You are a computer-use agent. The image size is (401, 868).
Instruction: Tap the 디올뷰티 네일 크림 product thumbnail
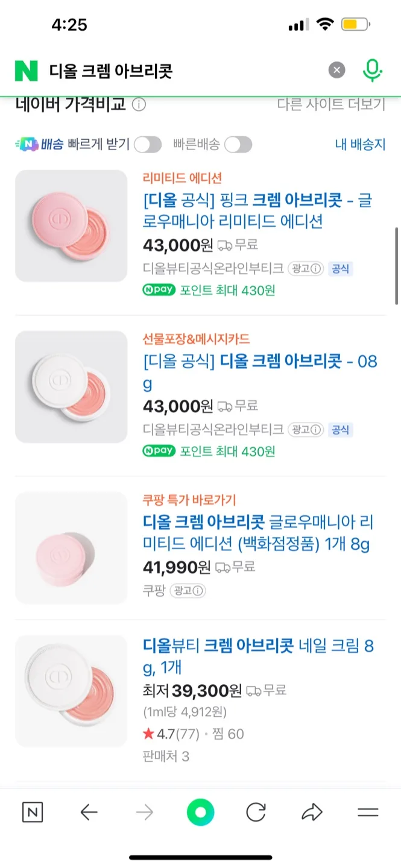(71, 691)
